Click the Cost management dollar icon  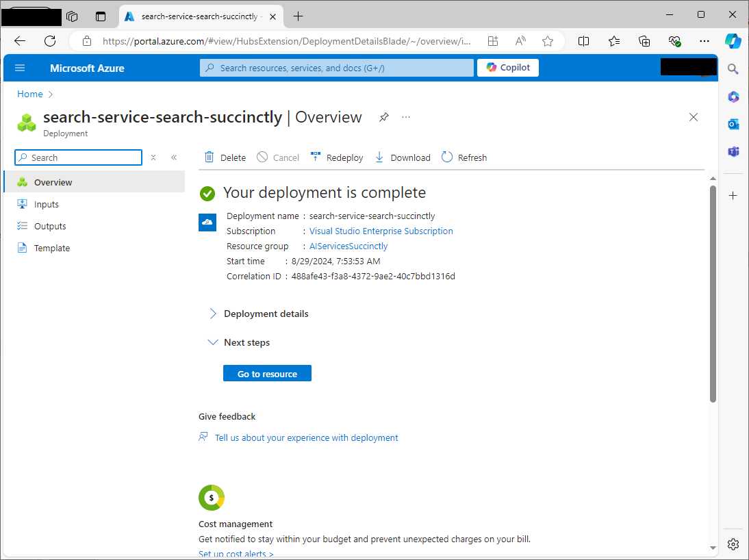pos(211,498)
